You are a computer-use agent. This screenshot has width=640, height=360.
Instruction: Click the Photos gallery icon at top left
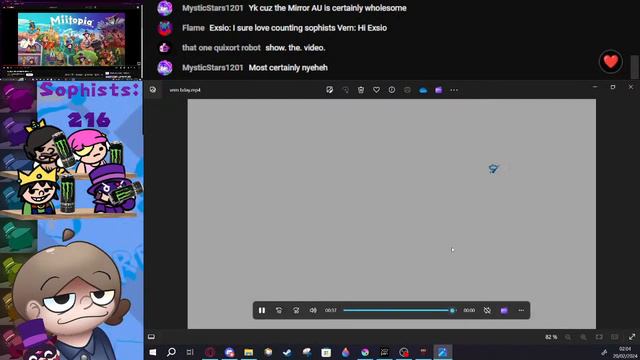[153, 90]
